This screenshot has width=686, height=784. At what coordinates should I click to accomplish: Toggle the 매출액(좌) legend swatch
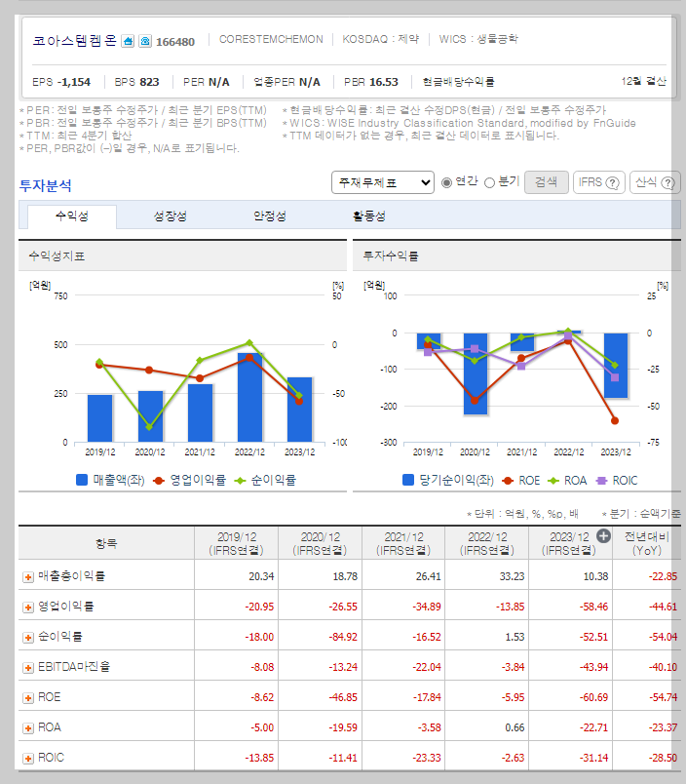[x=82, y=480]
